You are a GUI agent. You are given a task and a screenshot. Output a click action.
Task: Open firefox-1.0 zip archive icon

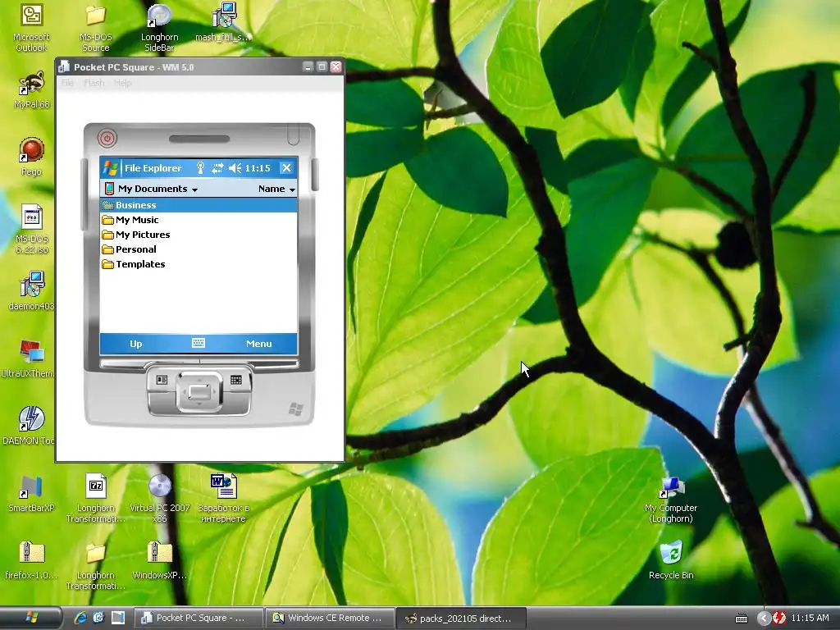(31, 560)
